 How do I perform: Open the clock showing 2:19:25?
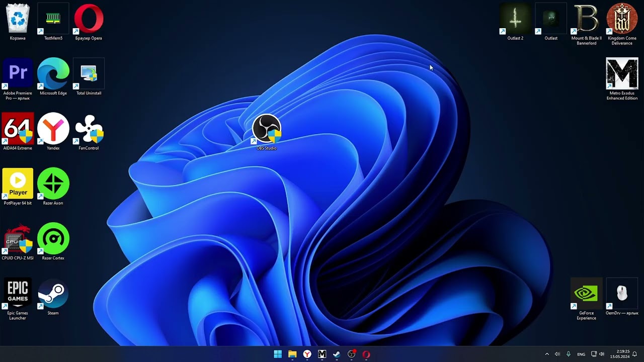point(619,354)
